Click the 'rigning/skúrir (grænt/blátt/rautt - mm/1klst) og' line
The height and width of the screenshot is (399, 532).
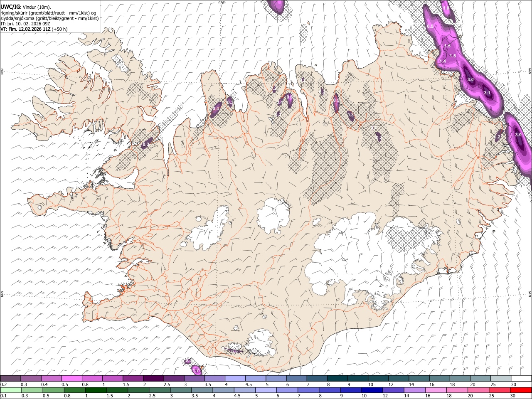[48, 13]
